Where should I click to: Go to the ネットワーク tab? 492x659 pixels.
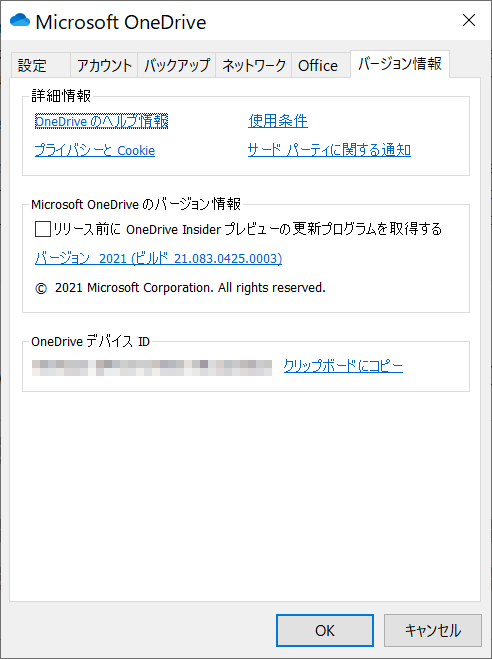253,66
